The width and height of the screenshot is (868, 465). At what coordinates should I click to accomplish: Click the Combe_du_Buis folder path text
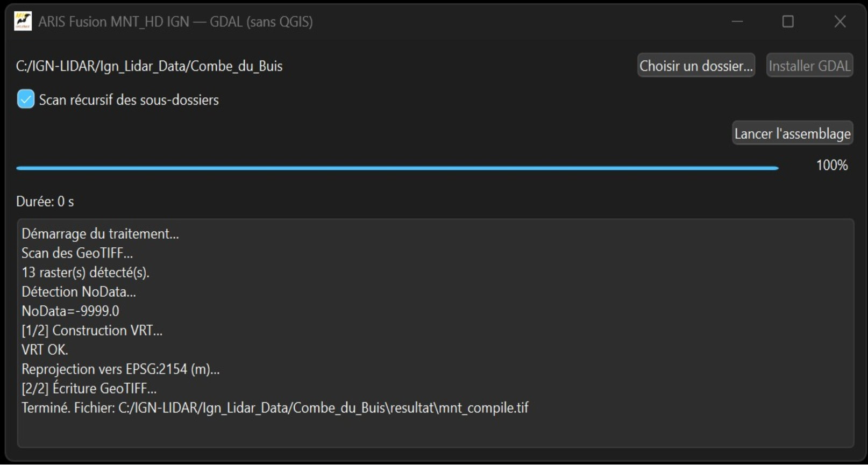coord(149,66)
